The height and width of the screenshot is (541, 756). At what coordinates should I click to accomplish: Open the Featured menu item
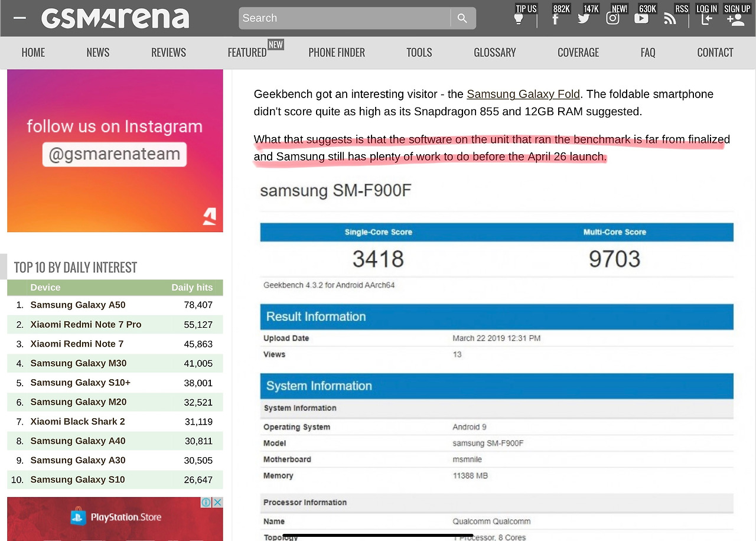[x=247, y=53]
